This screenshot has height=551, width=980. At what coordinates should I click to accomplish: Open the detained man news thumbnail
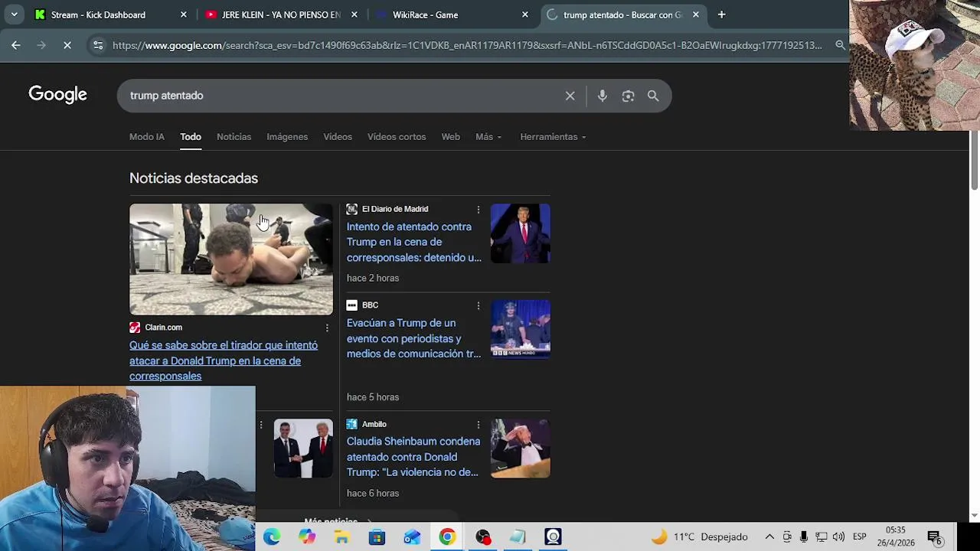231,259
